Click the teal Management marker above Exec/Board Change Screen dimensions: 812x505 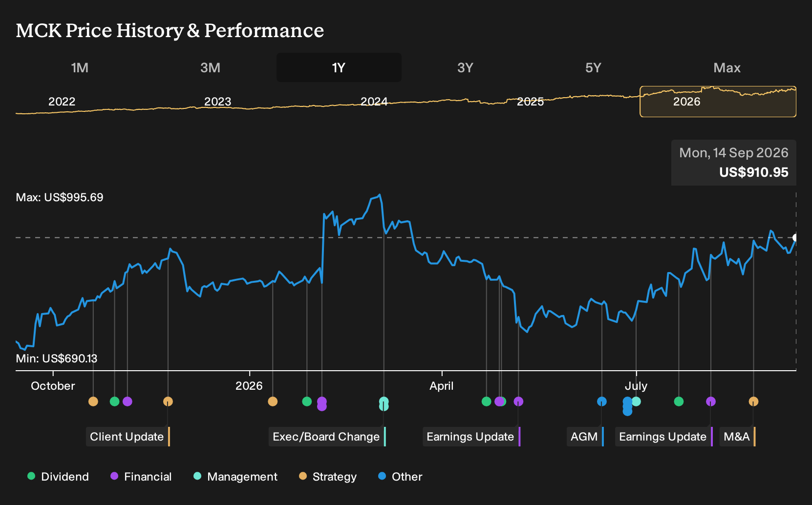coord(384,403)
